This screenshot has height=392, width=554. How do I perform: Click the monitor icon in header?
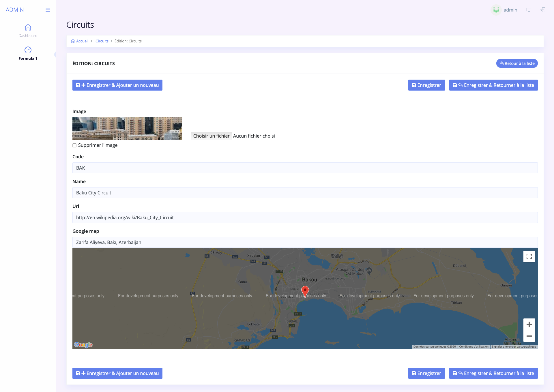529,10
